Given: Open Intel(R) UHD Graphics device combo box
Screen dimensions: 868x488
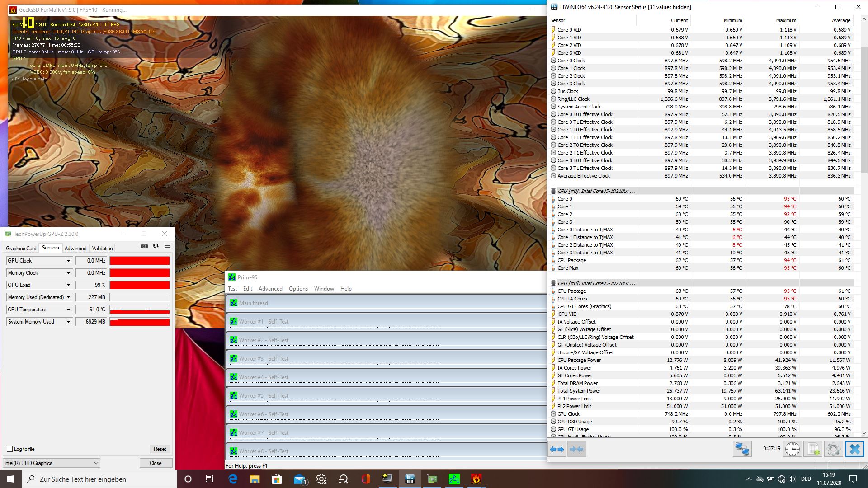Looking at the screenshot, I should [52, 463].
